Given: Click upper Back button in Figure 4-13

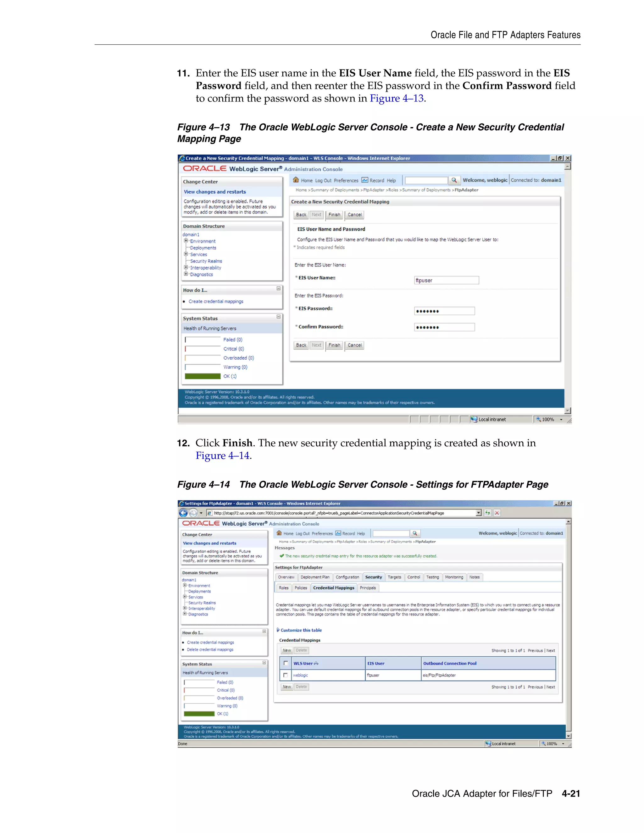Looking at the screenshot, I should click(301, 215).
